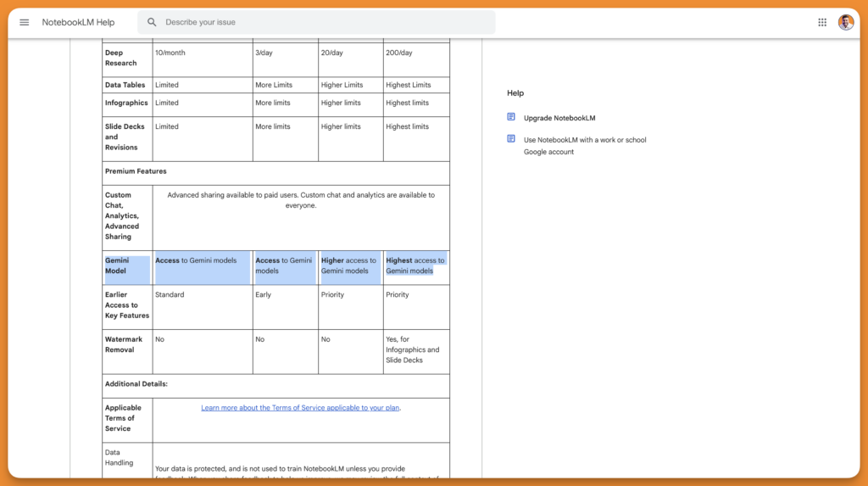The width and height of the screenshot is (868, 486).
Task: Open the Google apps grid
Action: click(822, 22)
